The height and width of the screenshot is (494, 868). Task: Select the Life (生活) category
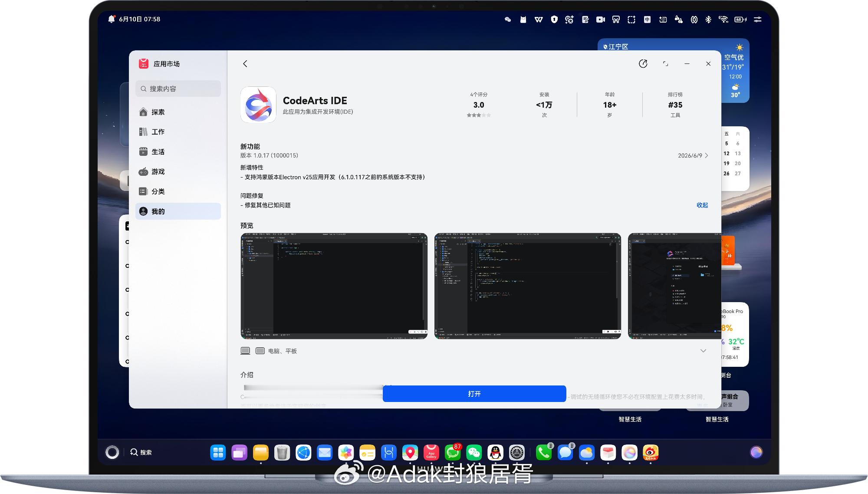click(x=178, y=151)
